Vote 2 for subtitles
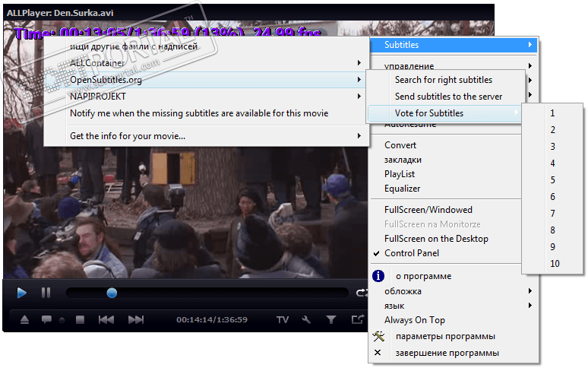588x368 pixels. point(552,130)
